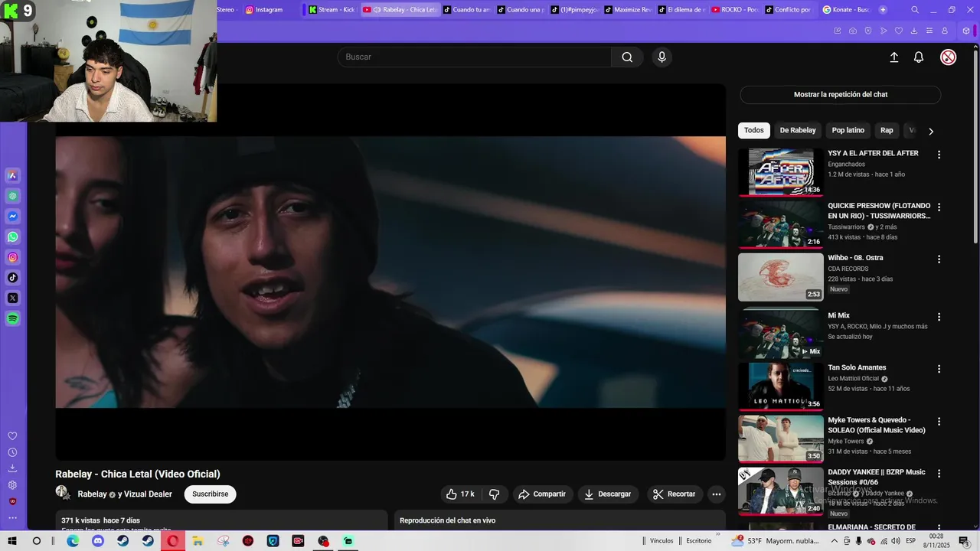Like the video with 17 k thumbs up
This screenshot has height=551, width=980.
click(x=460, y=494)
